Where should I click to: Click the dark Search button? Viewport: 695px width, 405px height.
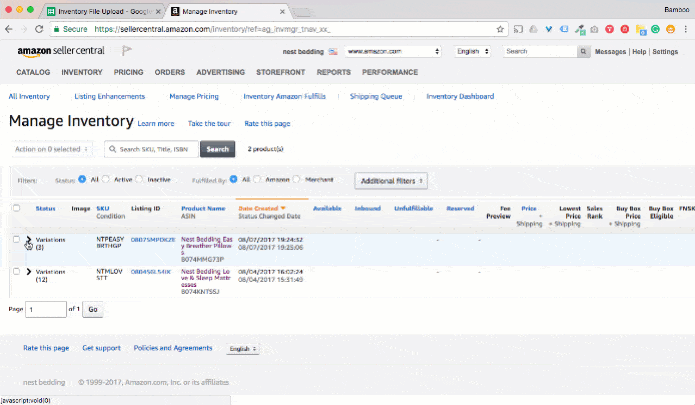pos(217,149)
